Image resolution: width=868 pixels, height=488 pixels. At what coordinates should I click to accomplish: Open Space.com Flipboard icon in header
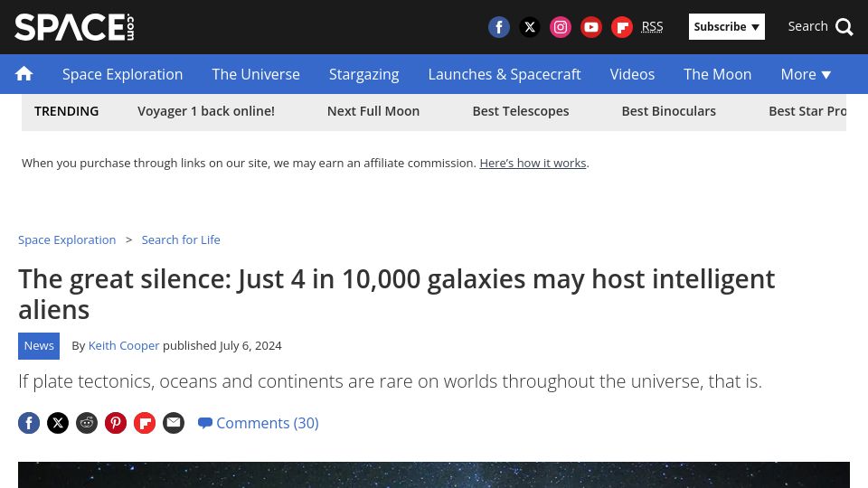click(x=622, y=26)
